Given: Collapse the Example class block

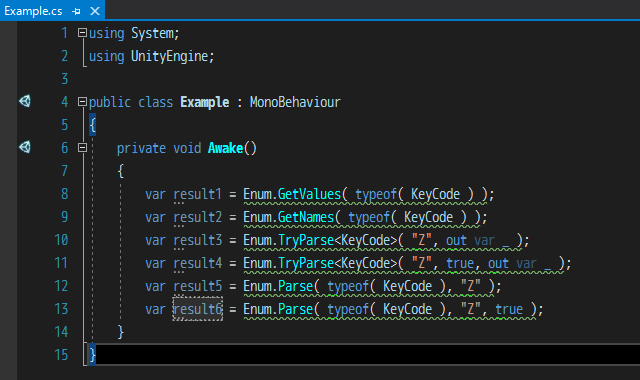Looking at the screenshot, I should click(82, 102).
